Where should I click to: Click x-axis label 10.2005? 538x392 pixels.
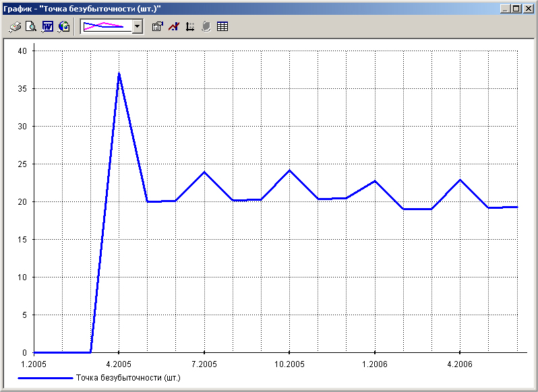click(x=289, y=364)
